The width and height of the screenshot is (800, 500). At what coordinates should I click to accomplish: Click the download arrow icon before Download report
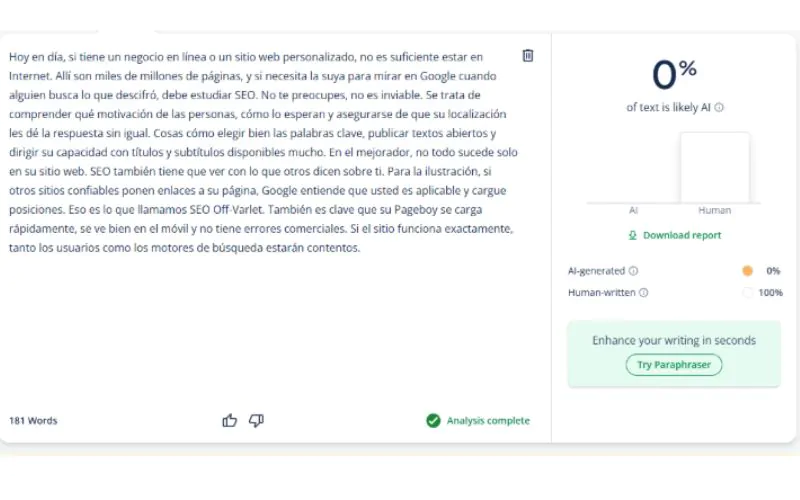tap(632, 236)
